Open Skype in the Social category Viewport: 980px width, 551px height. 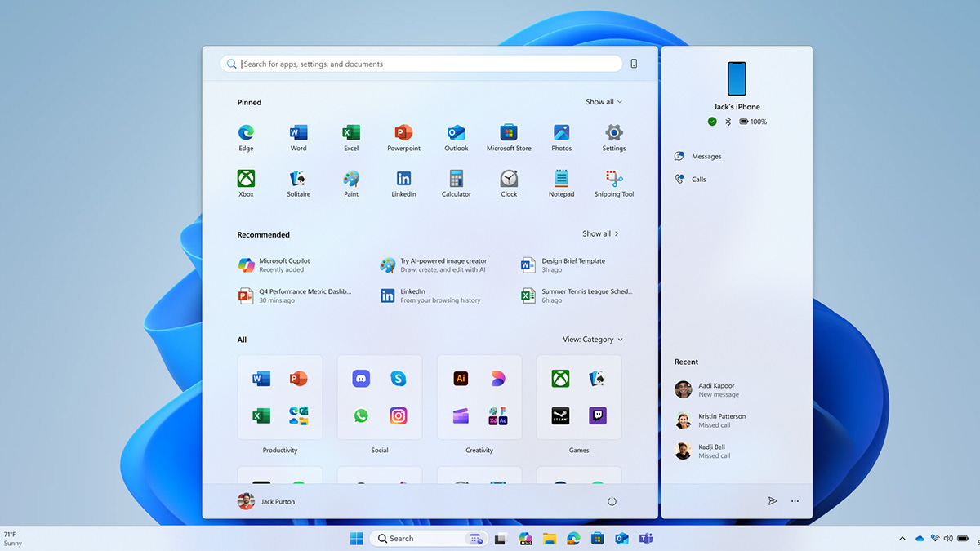[x=398, y=378]
